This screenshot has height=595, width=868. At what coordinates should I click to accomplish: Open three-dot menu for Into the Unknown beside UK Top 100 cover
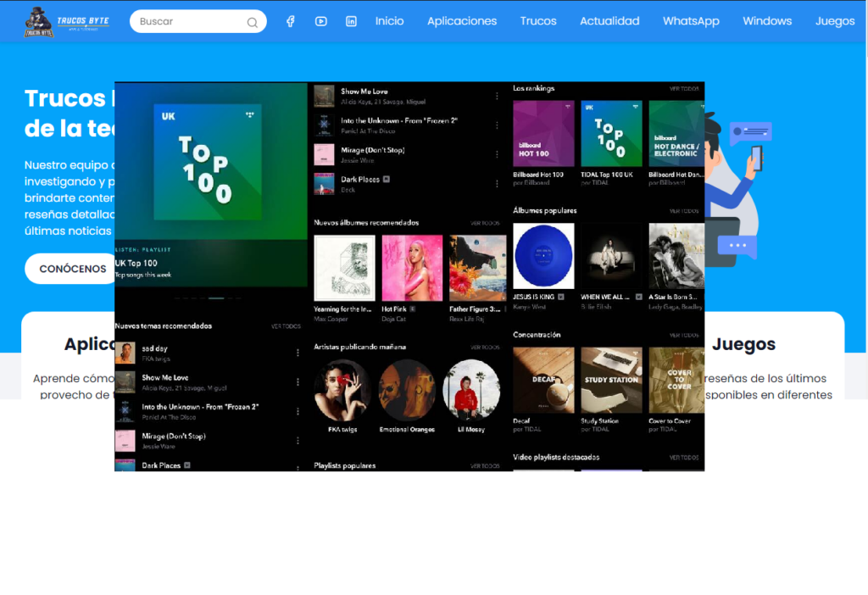click(x=497, y=125)
